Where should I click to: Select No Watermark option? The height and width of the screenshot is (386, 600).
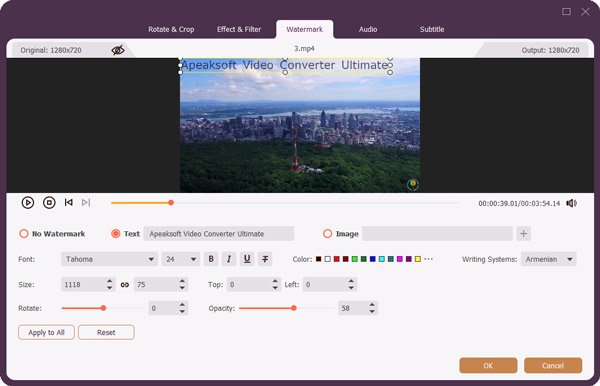(24, 234)
